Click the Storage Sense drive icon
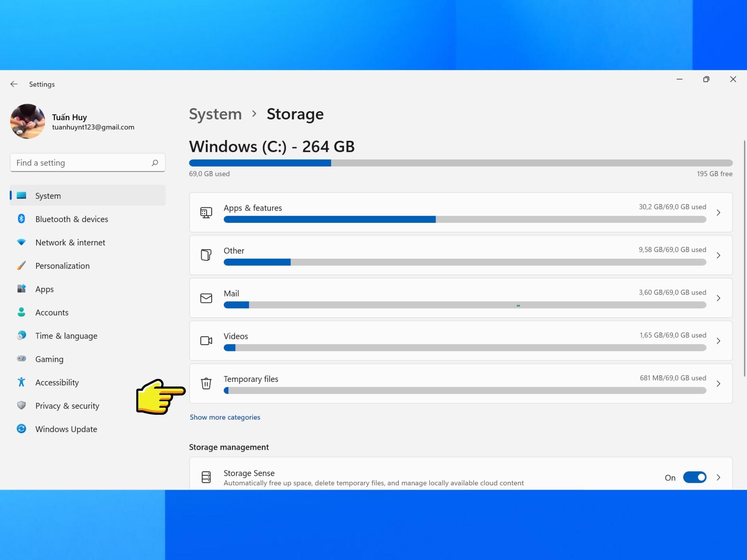This screenshot has width=747, height=560. 206,477
